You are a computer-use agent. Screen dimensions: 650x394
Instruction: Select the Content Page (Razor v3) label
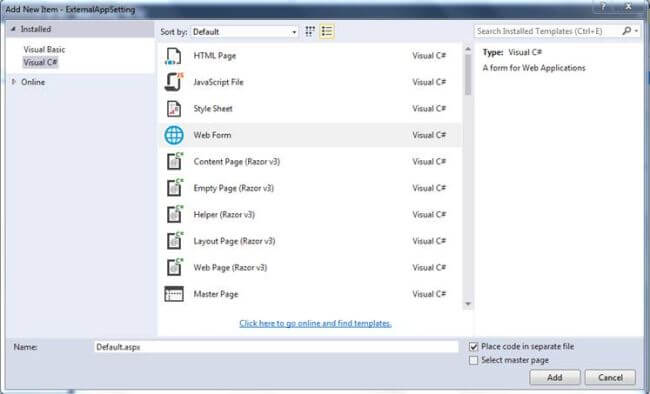(x=237, y=162)
